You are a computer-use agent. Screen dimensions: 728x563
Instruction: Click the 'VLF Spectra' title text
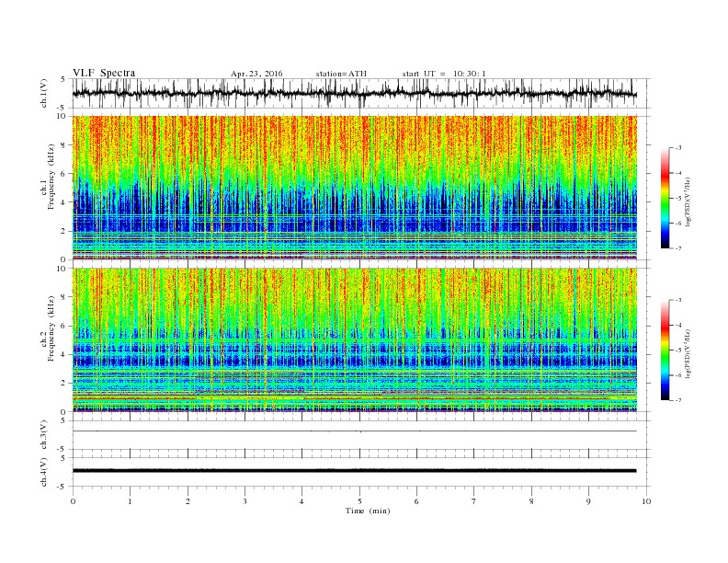(x=104, y=73)
